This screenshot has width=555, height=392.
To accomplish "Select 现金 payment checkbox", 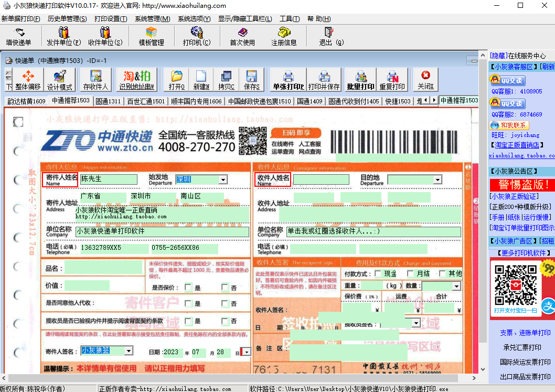I will pos(378,273).
